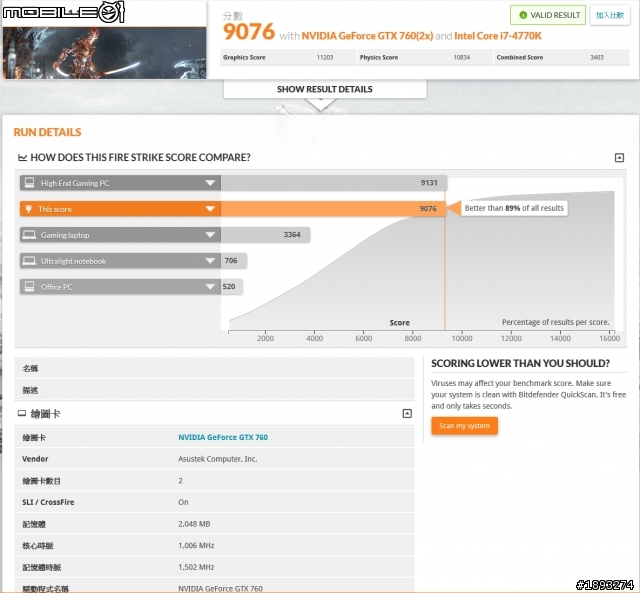Expand the High End Gaming PC dropdown
The image size is (640, 593).
click(x=210, y=183)
